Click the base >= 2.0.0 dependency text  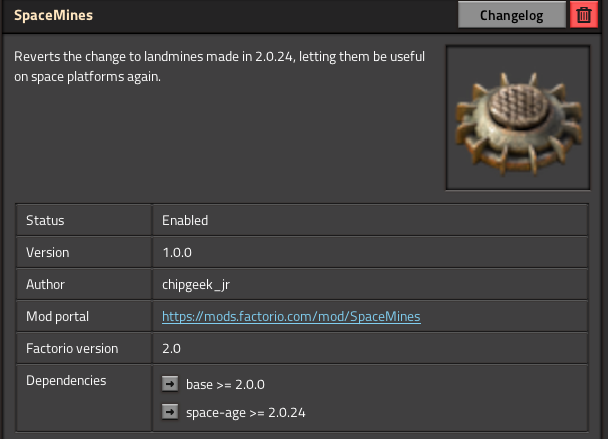[x=225, y=384]
